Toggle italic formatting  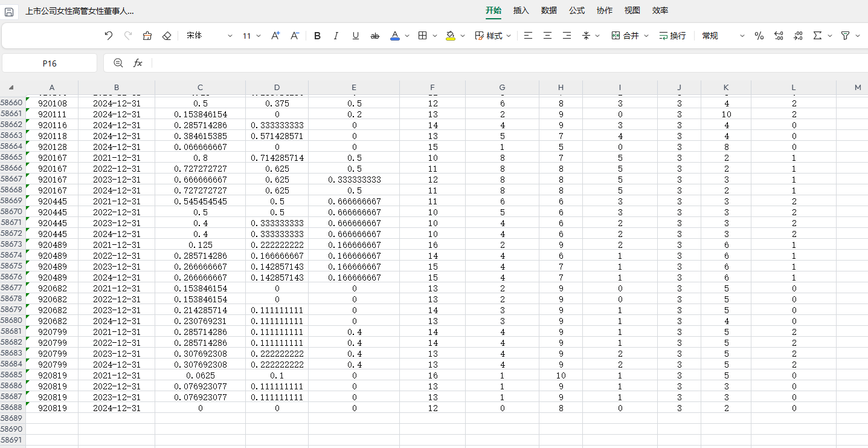336,36
